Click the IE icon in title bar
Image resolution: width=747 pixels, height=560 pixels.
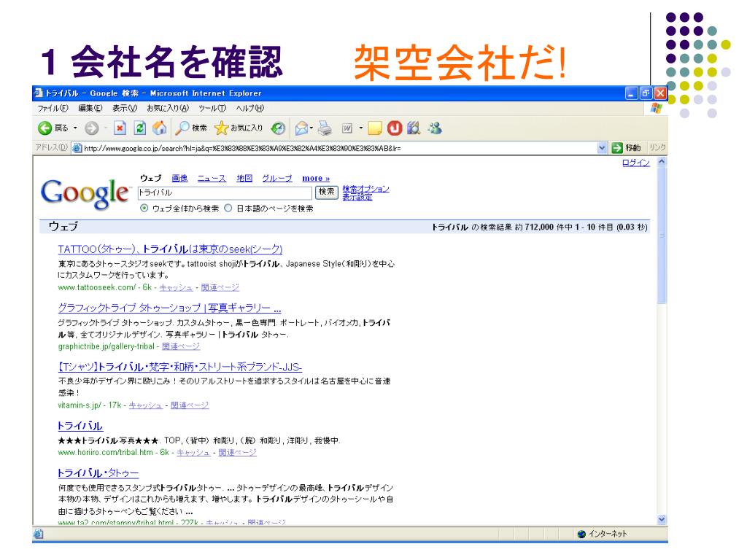click(39, 93)
